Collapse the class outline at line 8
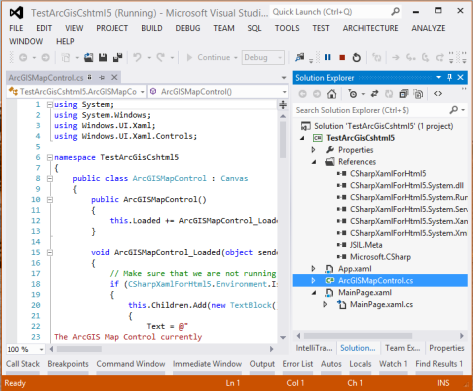Image resolution: width=473 pixels, height=391 pixels. [x=50, y=179]
